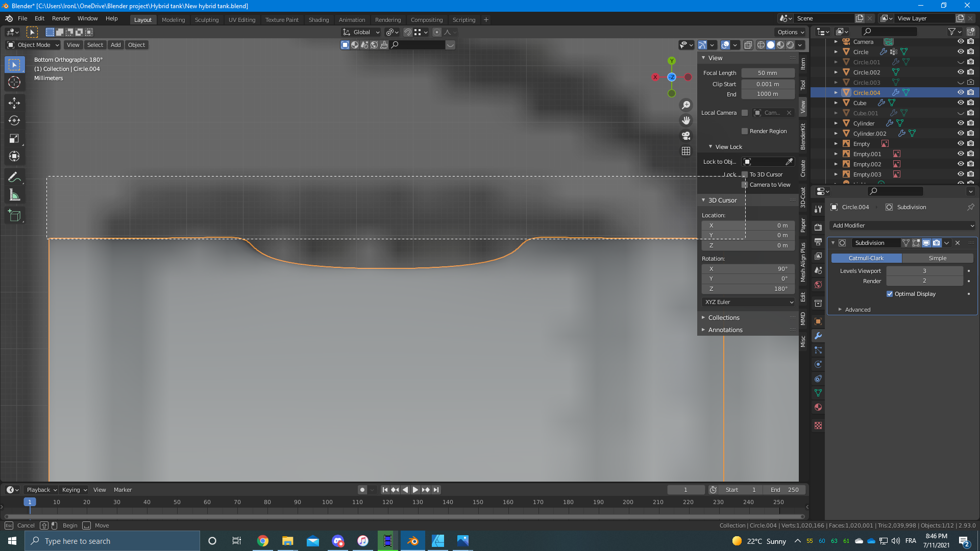Click the Zoom view magnifier icon
Image resolution: width=980 pixels, height=551 pixels.
tap(686, 105)
